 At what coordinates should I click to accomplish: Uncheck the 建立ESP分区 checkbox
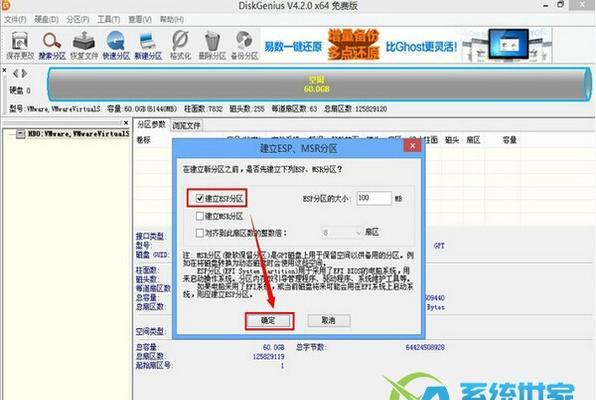click(x=200, y=198)
